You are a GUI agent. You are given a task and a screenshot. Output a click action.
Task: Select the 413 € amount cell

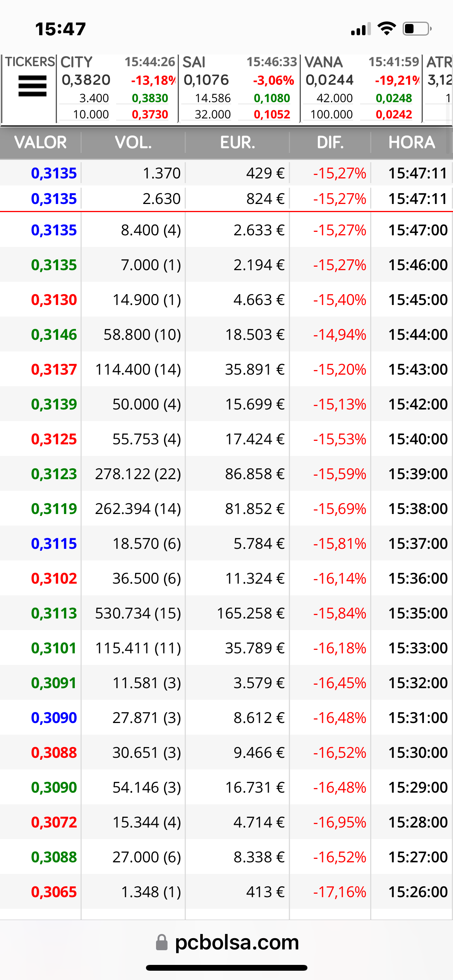point(265,892)
